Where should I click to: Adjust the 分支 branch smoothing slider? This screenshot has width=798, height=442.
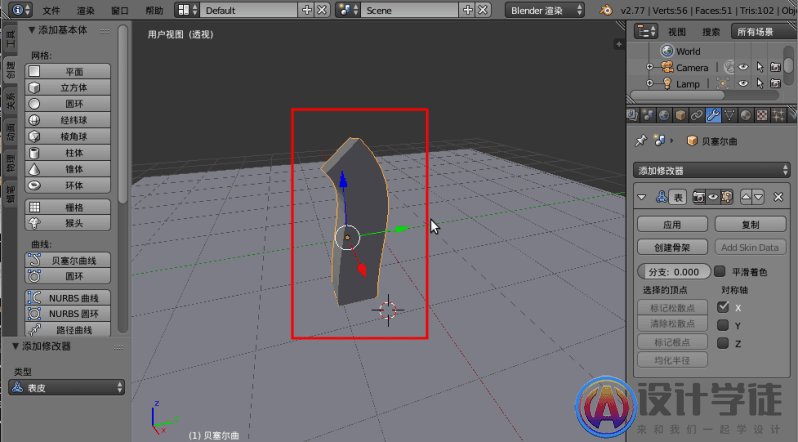674,271
